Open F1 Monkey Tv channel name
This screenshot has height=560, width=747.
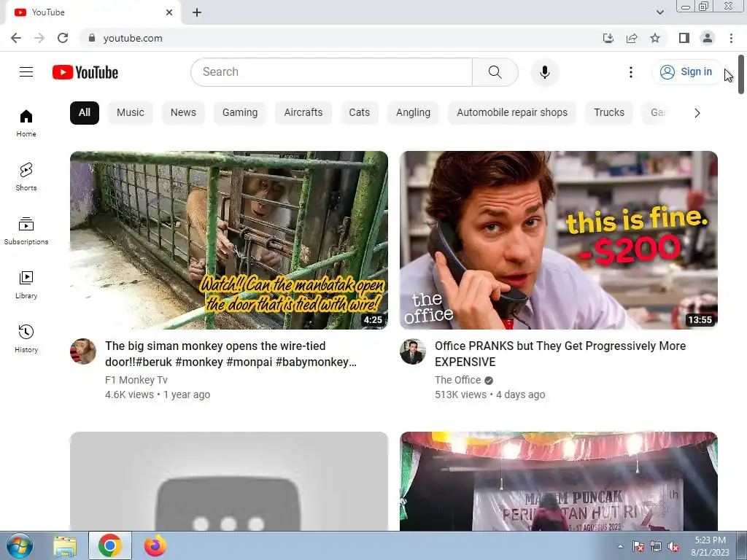(x=136, y=380)
